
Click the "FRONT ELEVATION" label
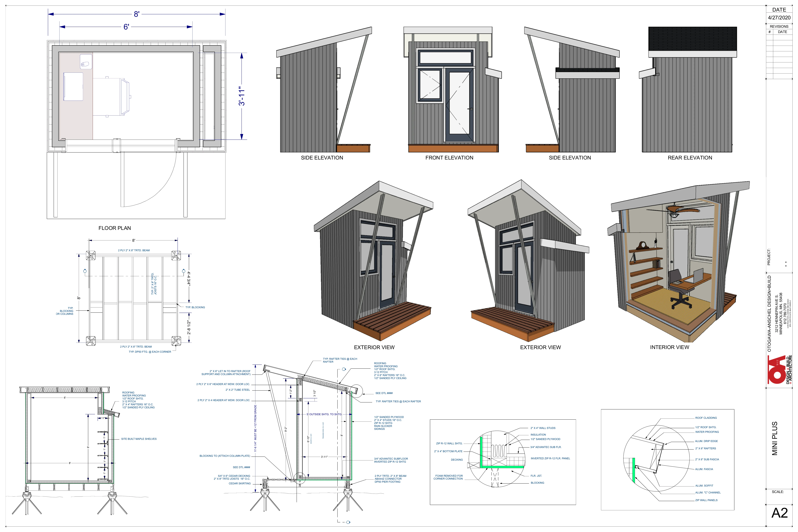click(449, 158)
